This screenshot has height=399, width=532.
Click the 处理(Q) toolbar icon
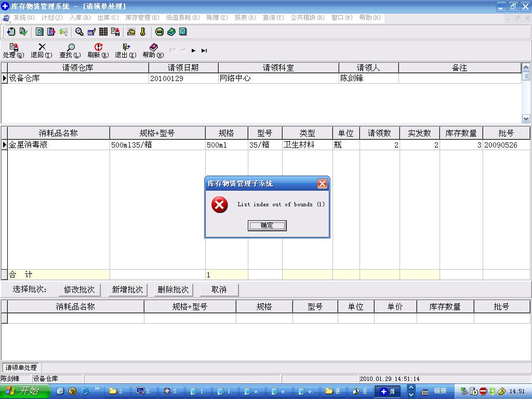[14, 50]
